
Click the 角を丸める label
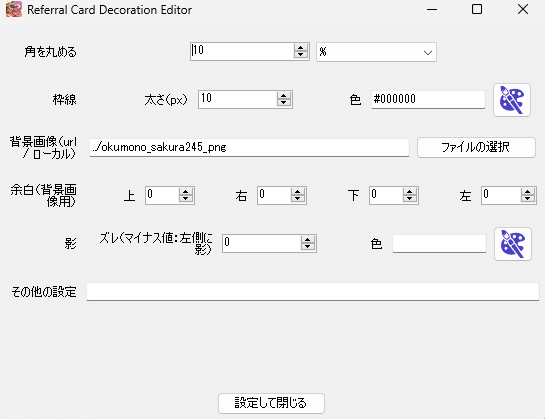pyautogui.click(x=50, y=52)
